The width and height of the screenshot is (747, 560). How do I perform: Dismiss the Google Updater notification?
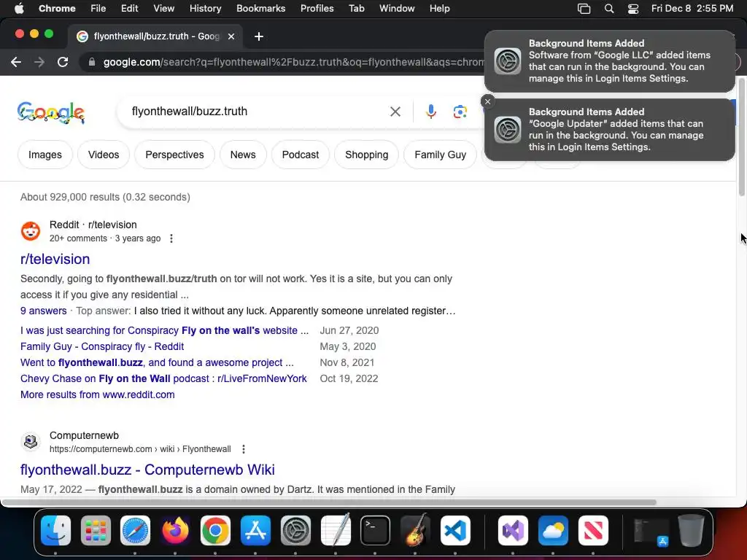pos(487,101)
